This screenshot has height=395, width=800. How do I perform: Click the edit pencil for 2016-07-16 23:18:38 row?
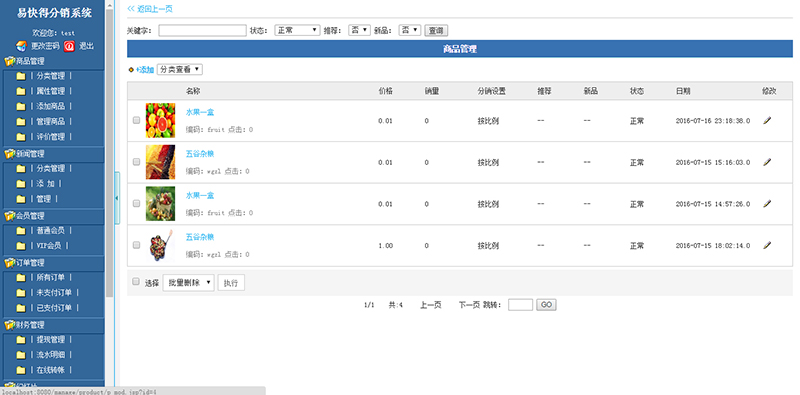click(x=767, y=120)
